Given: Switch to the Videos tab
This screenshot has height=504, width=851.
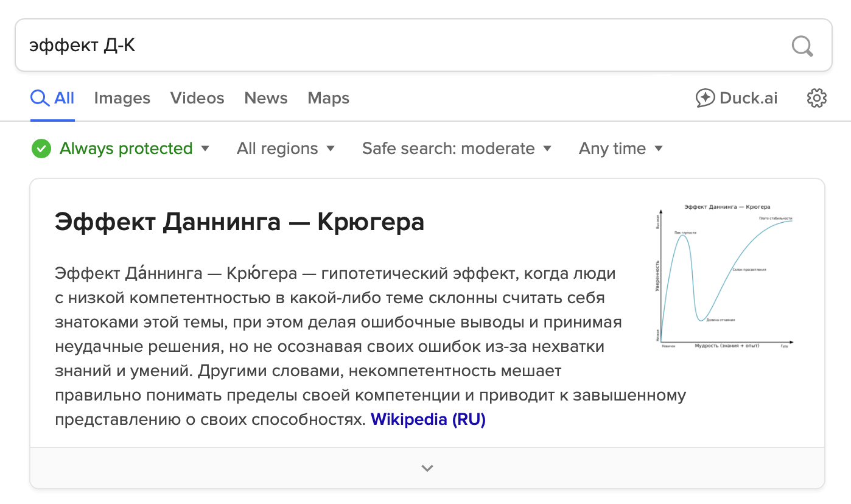Looking at the screenshot, I should (x=197, y=98).
